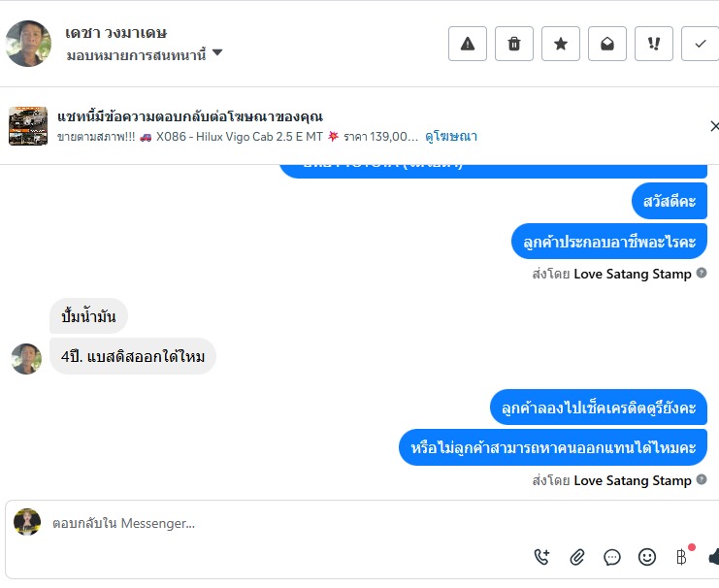Mark conversation as done with checkmark
The image size is (719, 588).
coord(700,44)
